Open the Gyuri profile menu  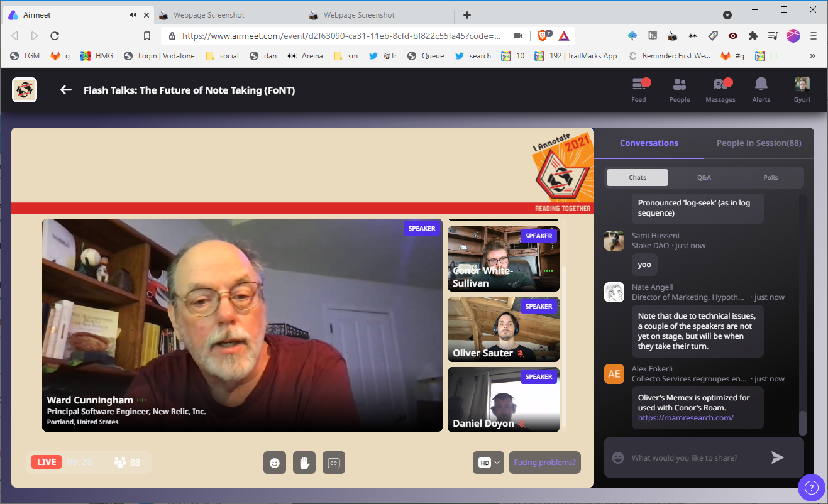[x=802, y=90]
